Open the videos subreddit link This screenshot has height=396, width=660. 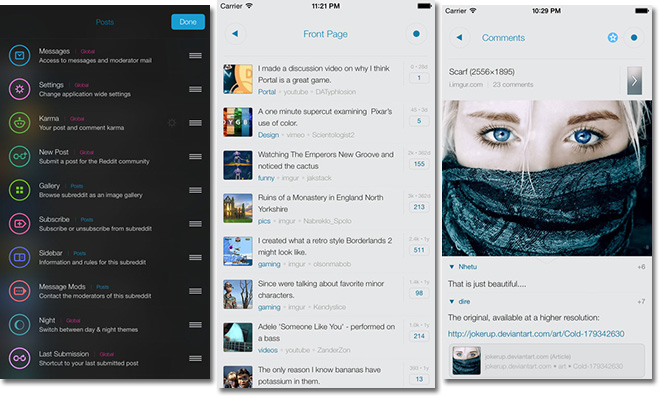[x=268, y=350]
